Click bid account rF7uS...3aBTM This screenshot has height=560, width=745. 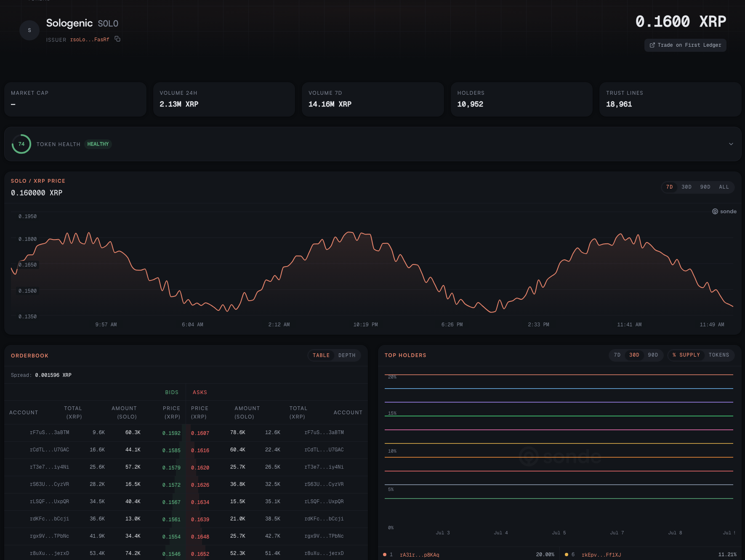pos(50,432)
